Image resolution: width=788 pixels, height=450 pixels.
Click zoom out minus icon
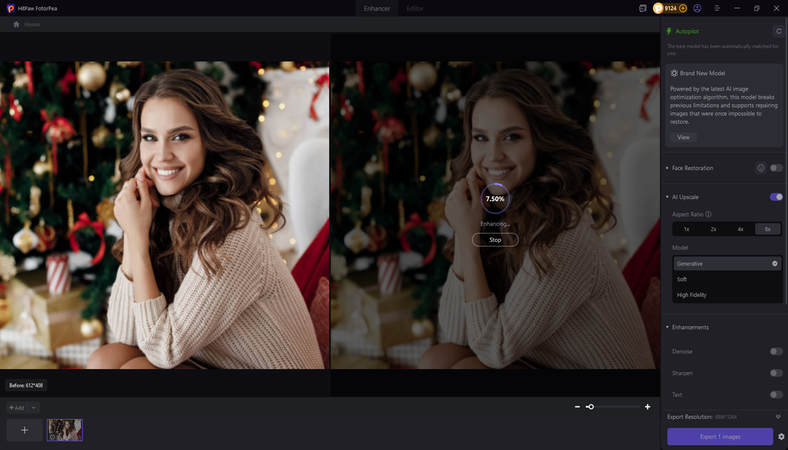pos(577,407)
